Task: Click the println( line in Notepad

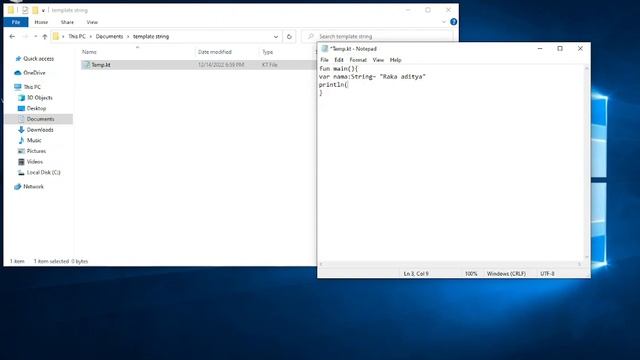Action: 333,84
